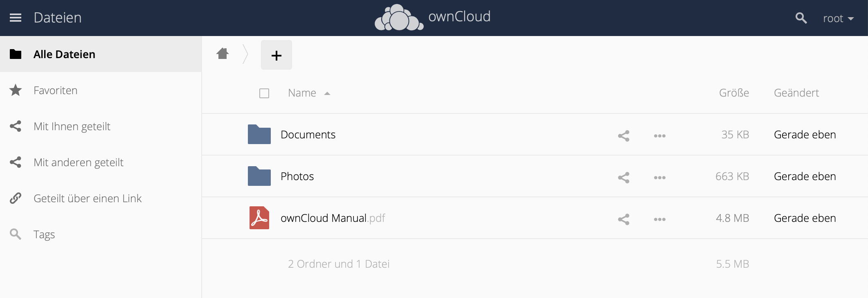Sort files by Name column
The height and width of the screenshot is (298, 868).
(x=302, y=93)
